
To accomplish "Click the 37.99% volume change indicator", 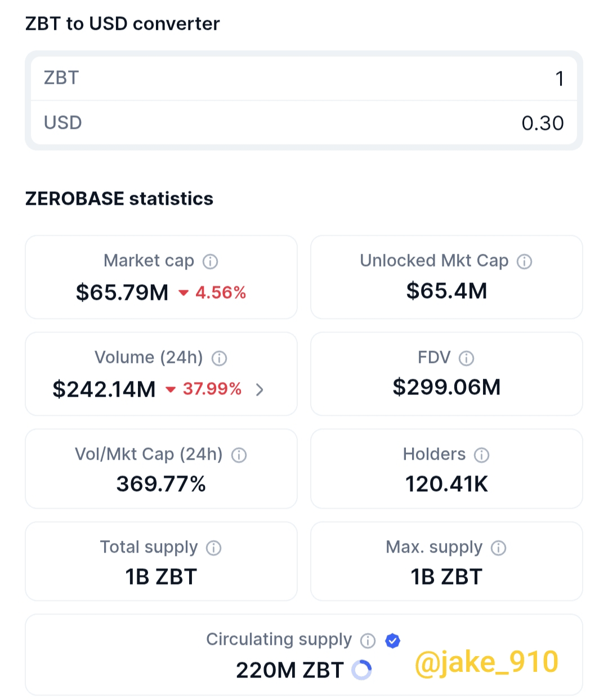I will point(204,389).
